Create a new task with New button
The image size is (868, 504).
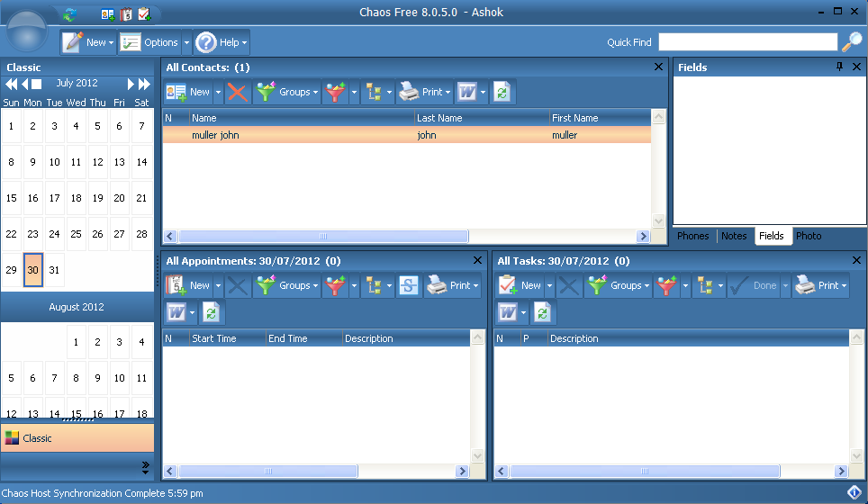tap(520, 285)
